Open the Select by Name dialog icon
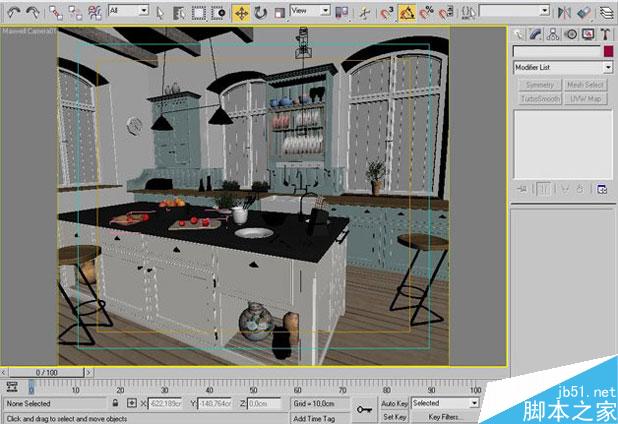The image size is (618, 424). (x=179, y=13)
